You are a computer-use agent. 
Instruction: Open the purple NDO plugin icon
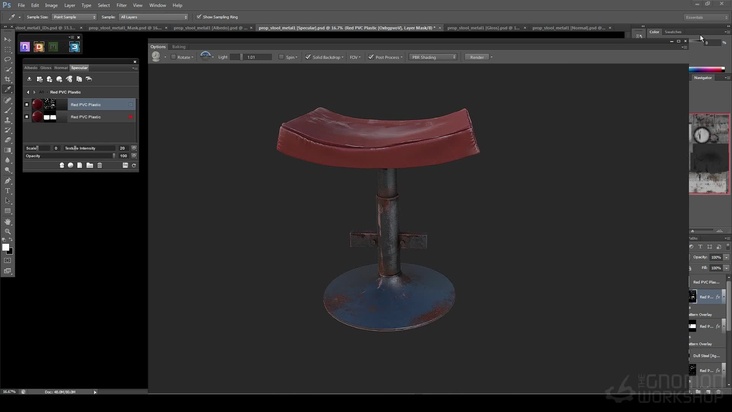tap(25, 47)
